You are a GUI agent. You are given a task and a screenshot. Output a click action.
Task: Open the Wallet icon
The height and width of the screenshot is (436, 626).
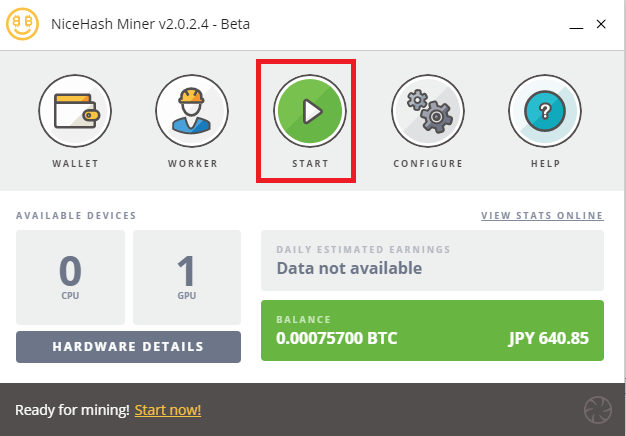coord(75,111)
